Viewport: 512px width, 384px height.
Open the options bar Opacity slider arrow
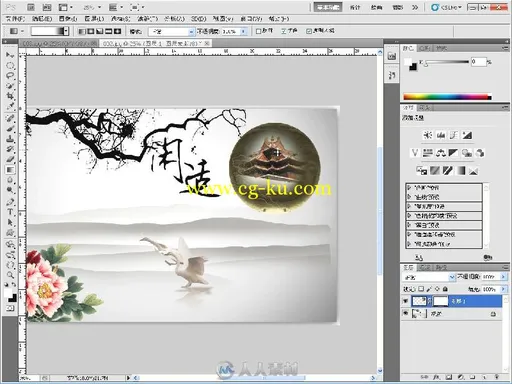coord(244,31)
